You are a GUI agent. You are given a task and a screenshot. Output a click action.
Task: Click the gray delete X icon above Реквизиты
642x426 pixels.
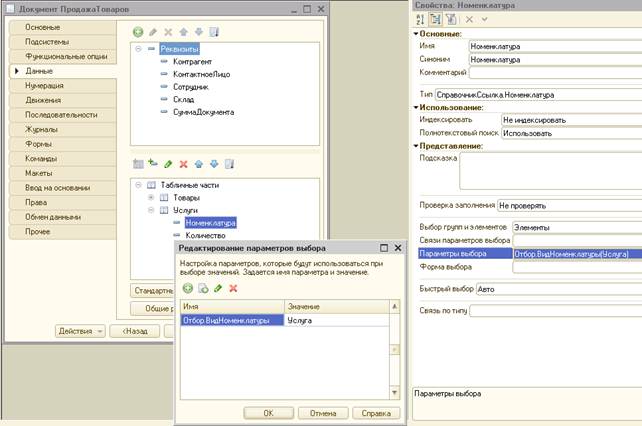(x=168, y=32)
